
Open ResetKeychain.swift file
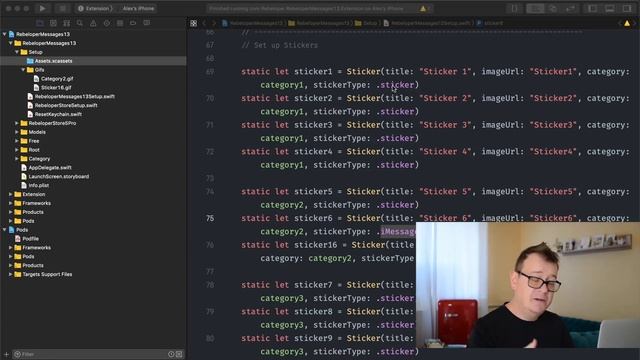pyautogui.click(x=58, y=114)
